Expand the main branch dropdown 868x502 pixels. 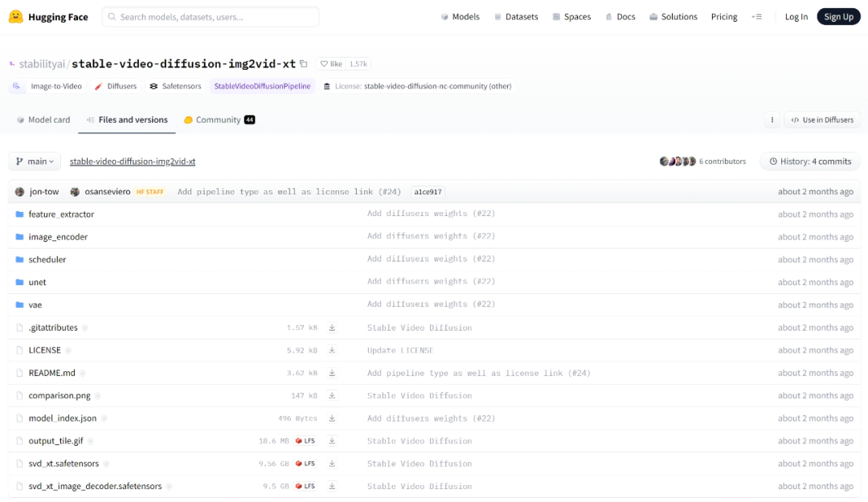[35, 161]
